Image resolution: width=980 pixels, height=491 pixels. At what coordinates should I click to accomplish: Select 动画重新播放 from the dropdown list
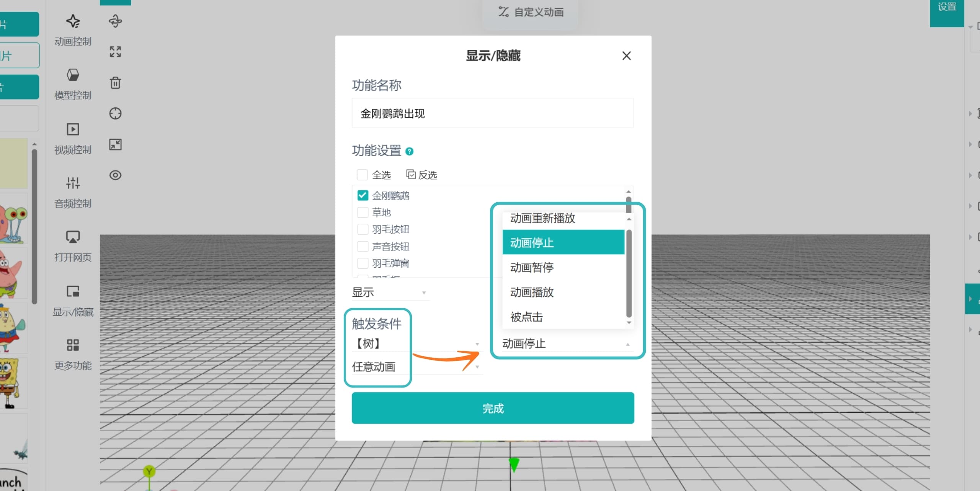click(x=563, y=219)
